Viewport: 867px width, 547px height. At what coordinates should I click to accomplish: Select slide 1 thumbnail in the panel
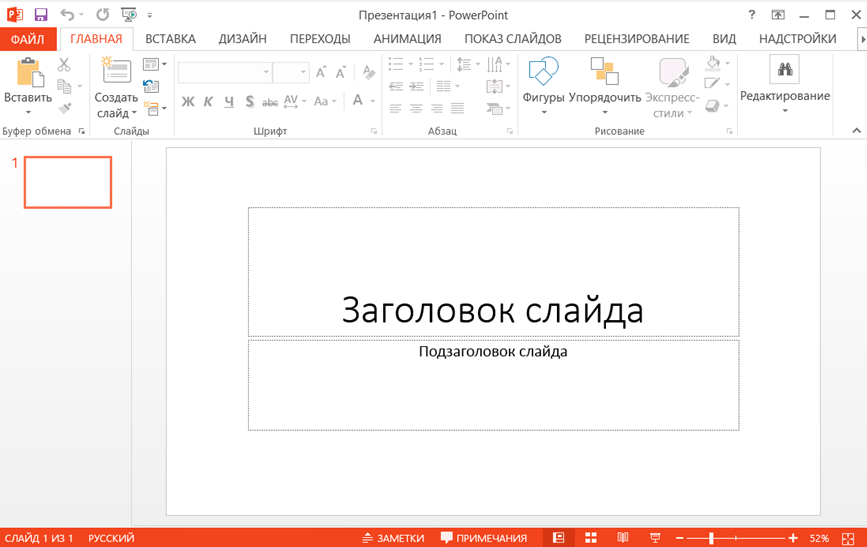68,182
